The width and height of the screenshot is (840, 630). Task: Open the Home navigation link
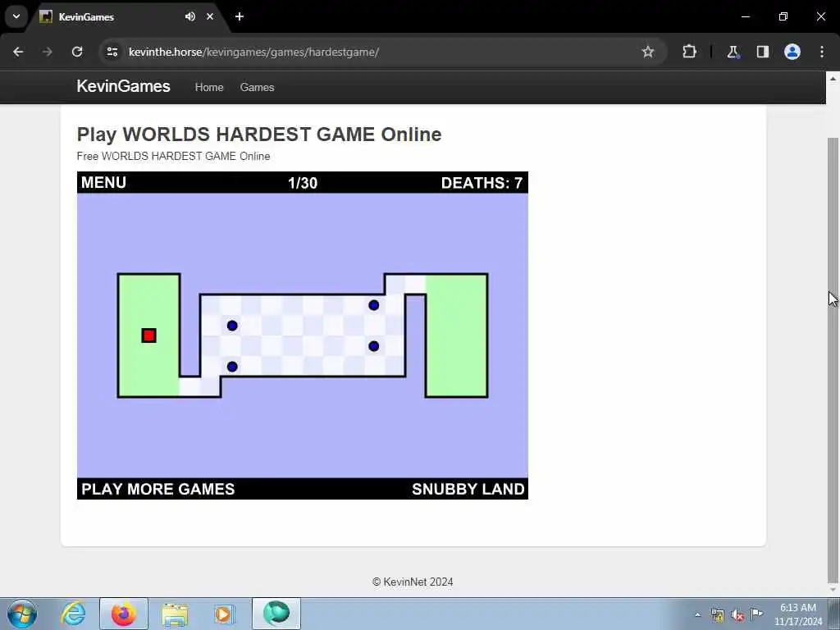tap(209, 87)
